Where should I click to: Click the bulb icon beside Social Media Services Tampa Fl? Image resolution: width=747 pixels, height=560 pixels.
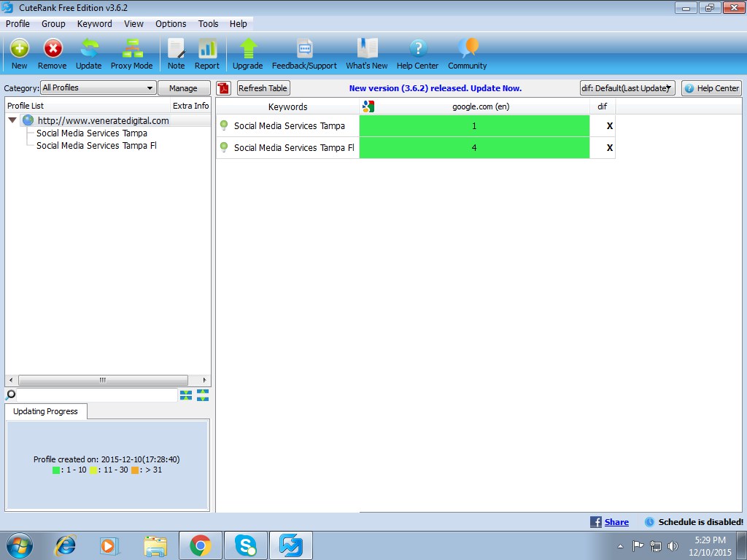pos(224,147)
